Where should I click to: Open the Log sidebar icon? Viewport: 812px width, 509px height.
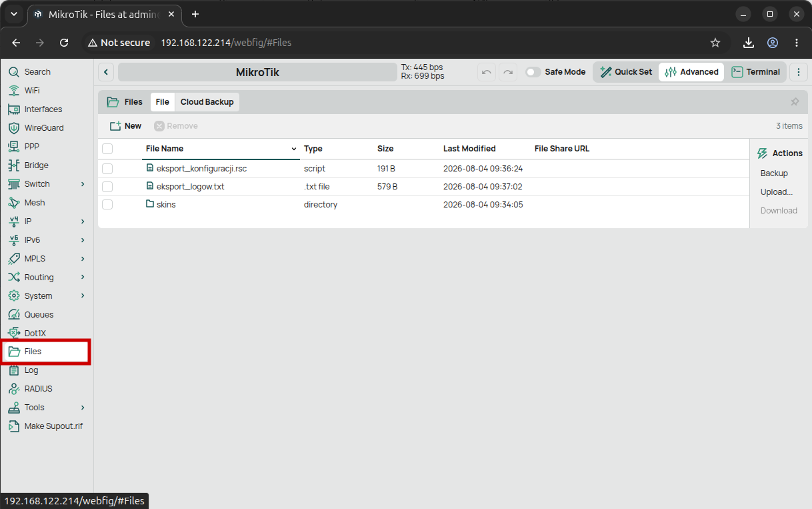pos(13,370)
